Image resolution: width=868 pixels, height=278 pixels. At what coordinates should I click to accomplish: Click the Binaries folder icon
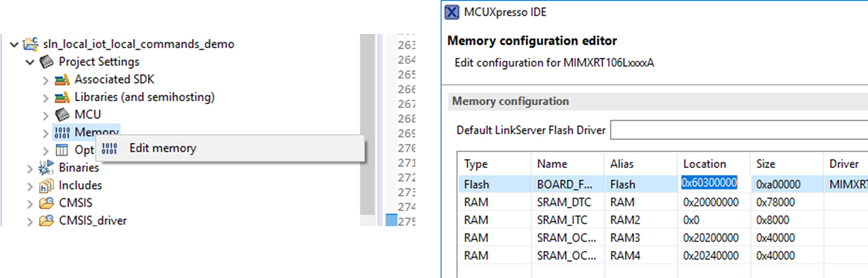click(45, 167)
